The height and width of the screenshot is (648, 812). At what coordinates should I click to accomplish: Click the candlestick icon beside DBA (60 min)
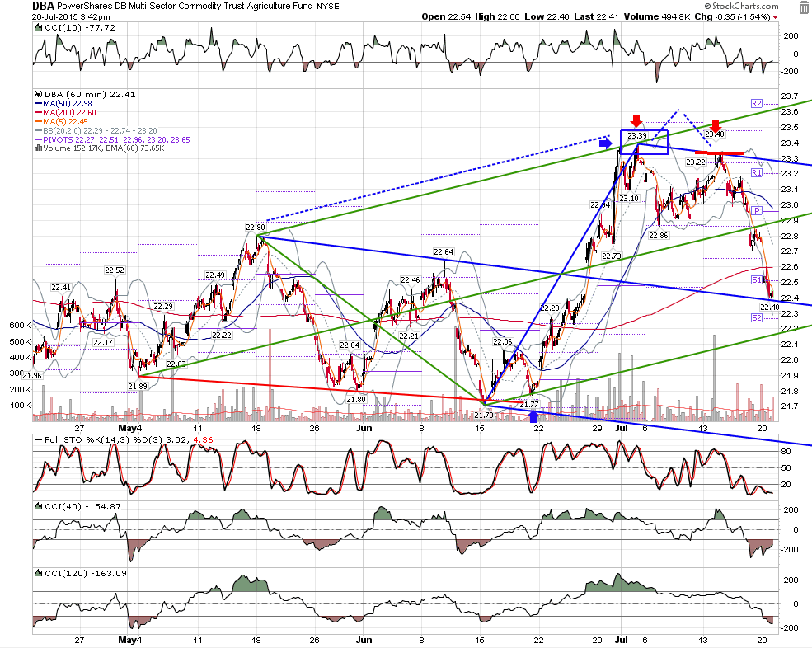(x=38, y=94)
